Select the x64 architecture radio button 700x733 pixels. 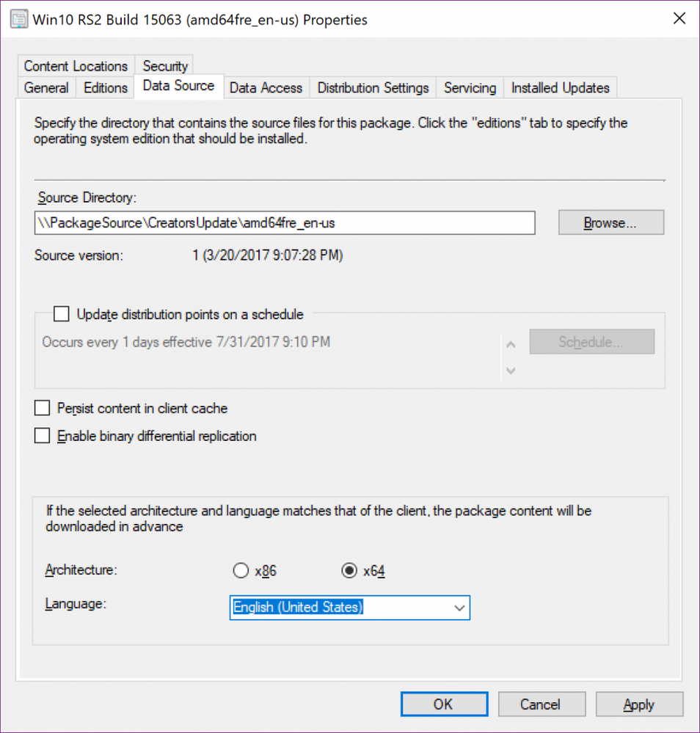pyautogui.click(x=349, y=570)
